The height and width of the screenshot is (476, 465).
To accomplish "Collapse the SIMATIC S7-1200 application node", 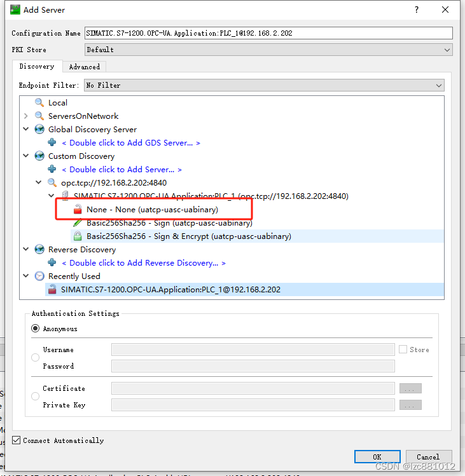I will click(x=52, y=196).
